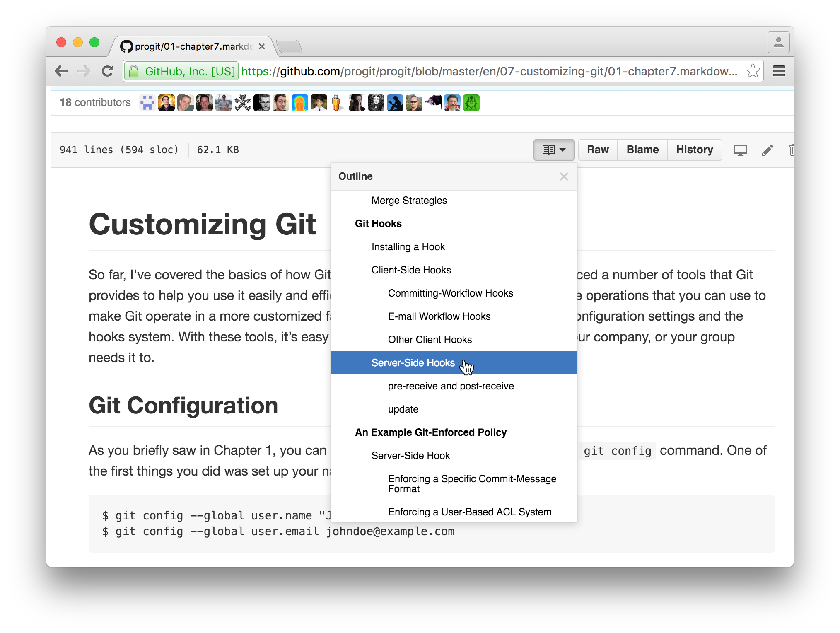Image resolution: width=840 pixels, height=633 pixels.
Task: Click the GitHub URL address bar
Action: tap(443, 71)
